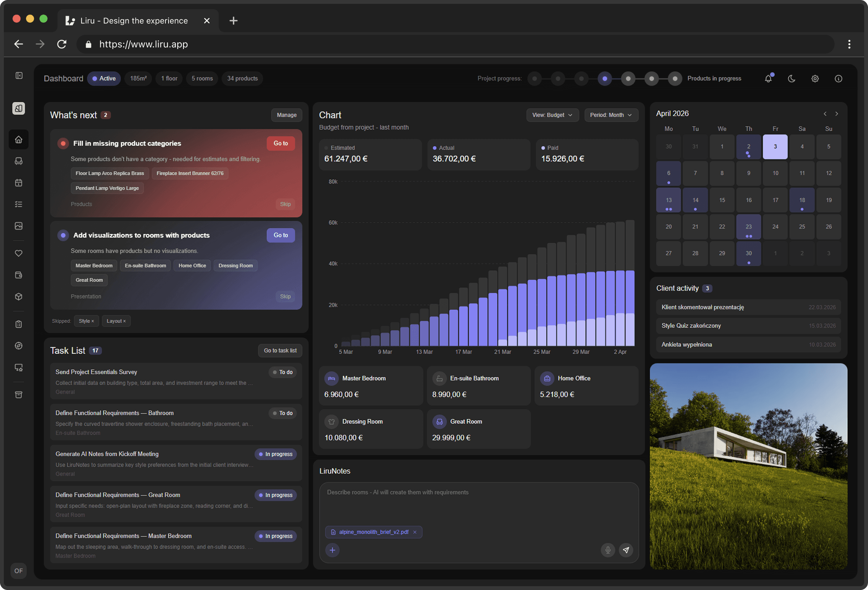Open the View: Budget dropdown
This screenshot has height=590, width=868.
[552, 115]
